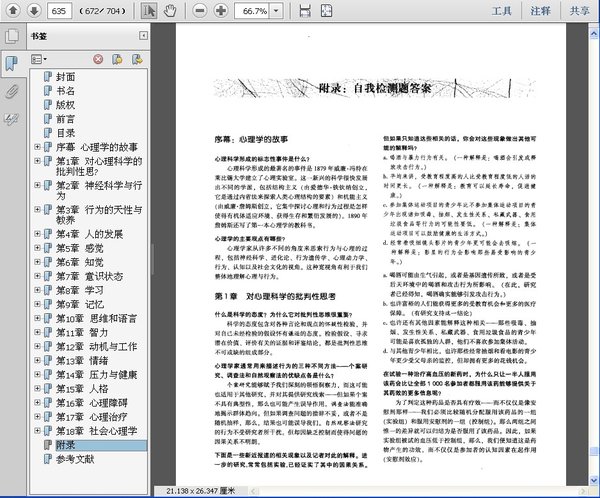Zoom out with the minus button

point(200,11)
